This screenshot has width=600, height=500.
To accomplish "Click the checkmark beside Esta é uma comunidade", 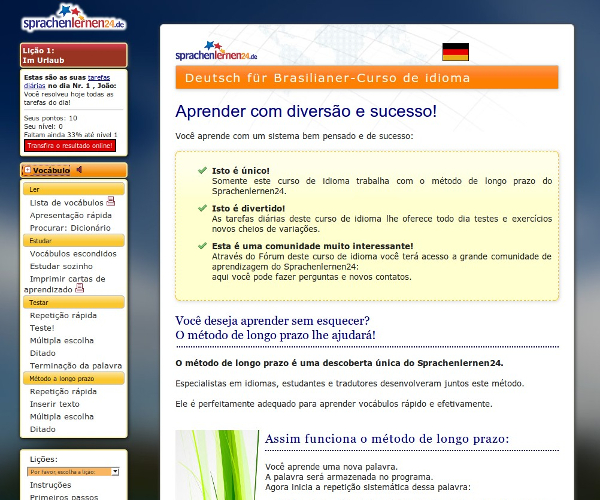I will (202, 245).
